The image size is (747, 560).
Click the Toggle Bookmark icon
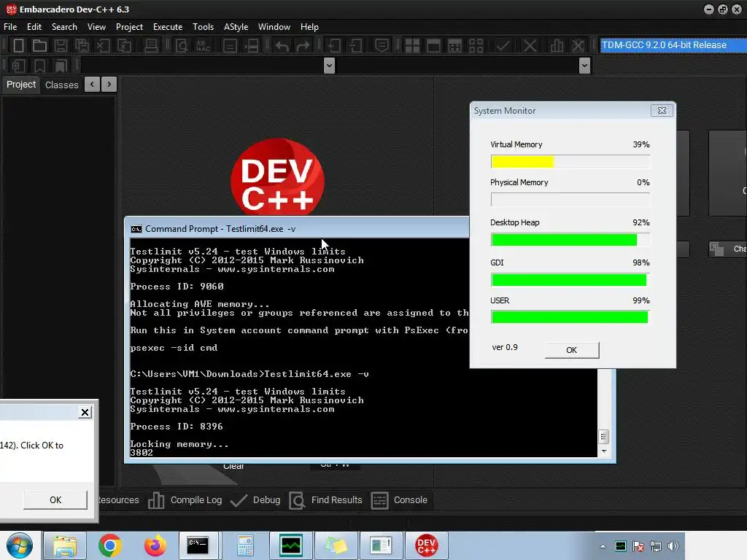pyautogui.click(x=39, y=65)
